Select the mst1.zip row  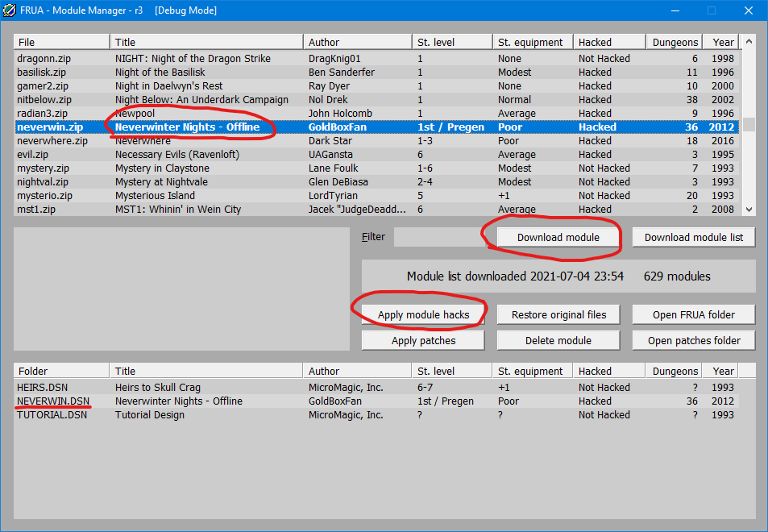[x=376, y=210]
